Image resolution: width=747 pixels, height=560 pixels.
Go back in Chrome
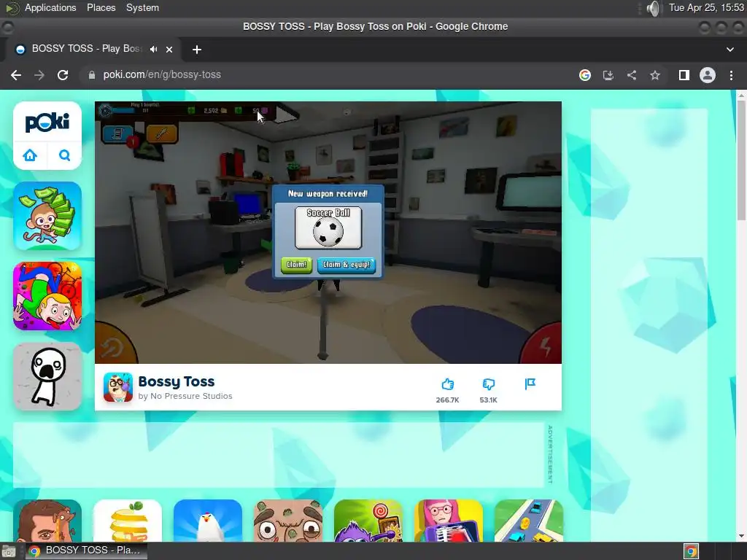16,75
